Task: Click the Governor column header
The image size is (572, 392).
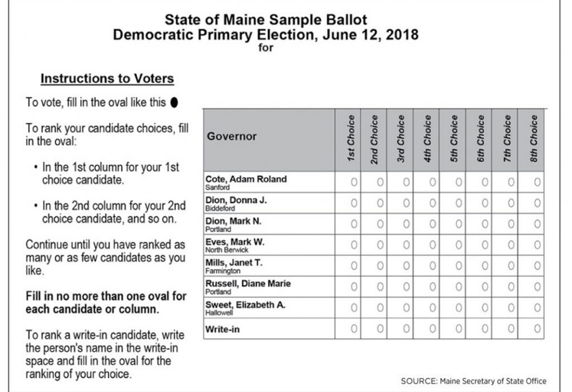Action: (232, 137)
